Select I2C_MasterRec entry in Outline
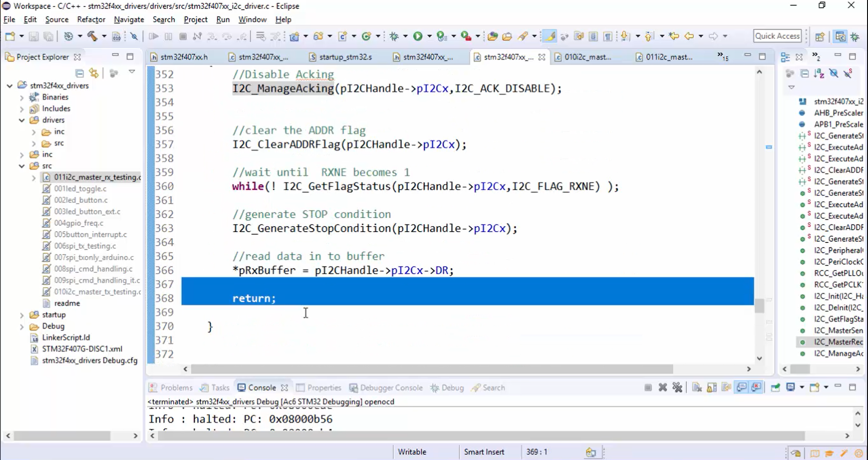 [x=830, y=342]
